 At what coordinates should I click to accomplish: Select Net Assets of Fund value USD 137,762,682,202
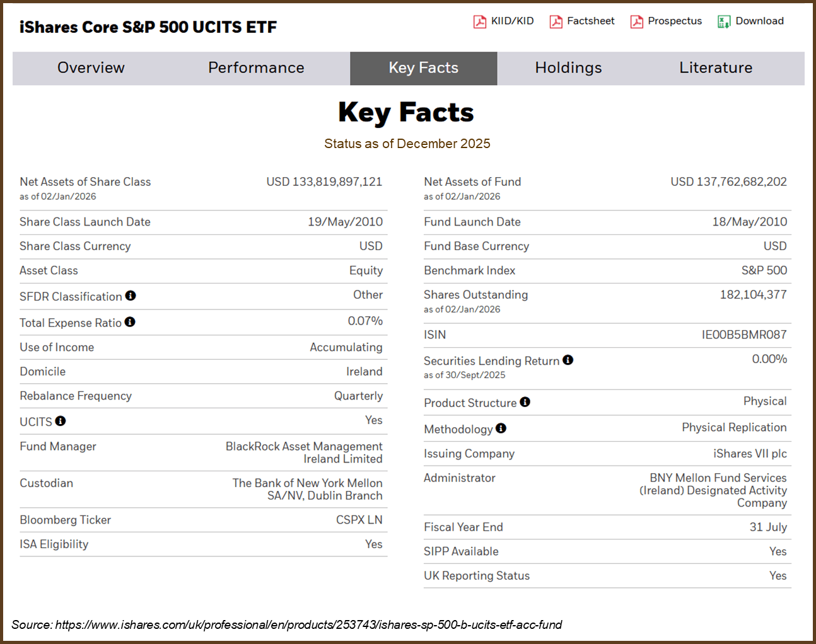click(x=729, y=181)
